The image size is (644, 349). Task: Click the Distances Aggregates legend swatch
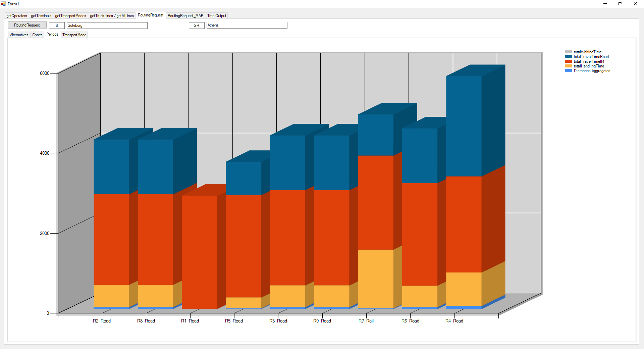(x=568, y=71)
